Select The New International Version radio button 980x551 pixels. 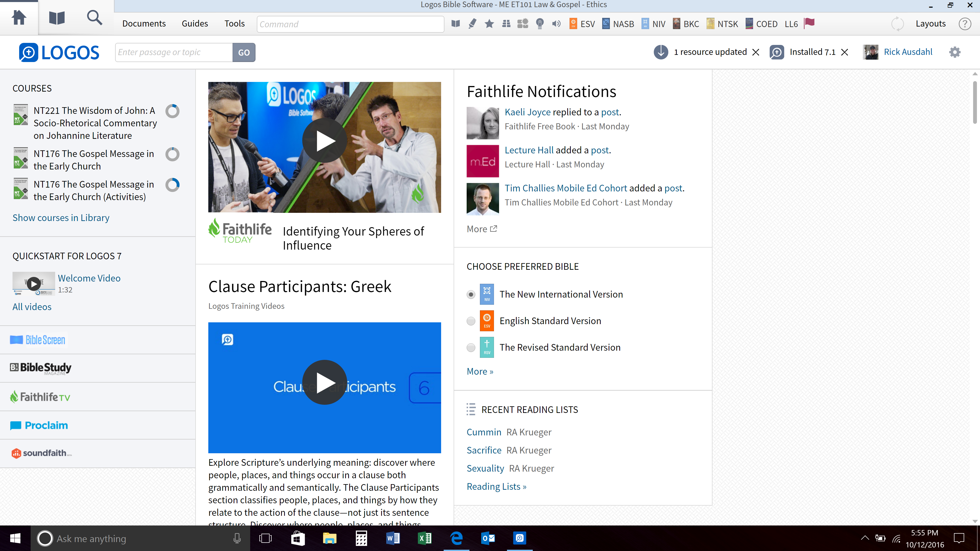point(471,294)
